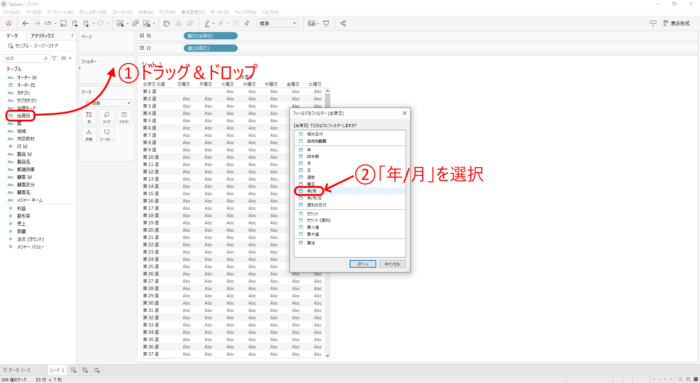Click the Tableau start page icon
The width and height of the screenshot is (700, 383).
tap(8, 23)
